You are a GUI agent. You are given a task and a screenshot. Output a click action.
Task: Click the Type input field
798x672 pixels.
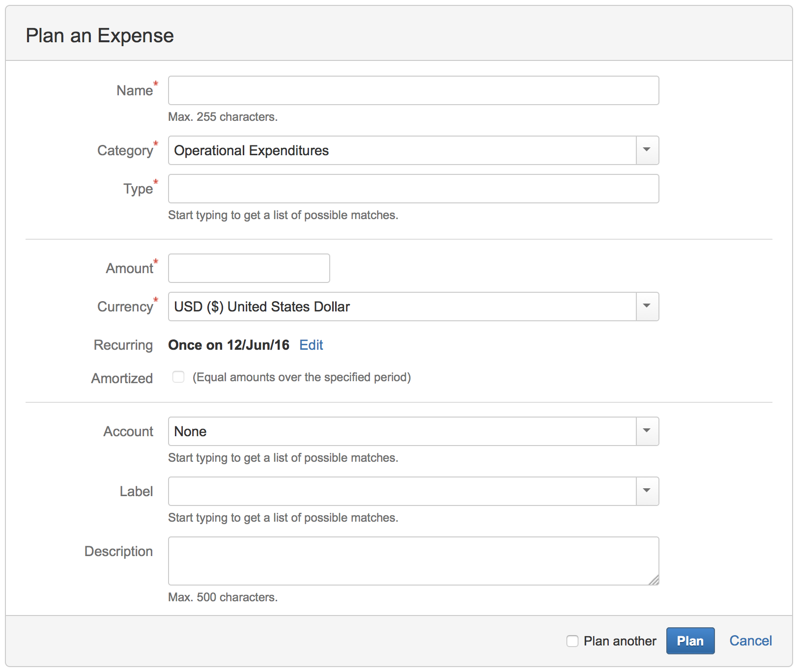click(413, 189)
